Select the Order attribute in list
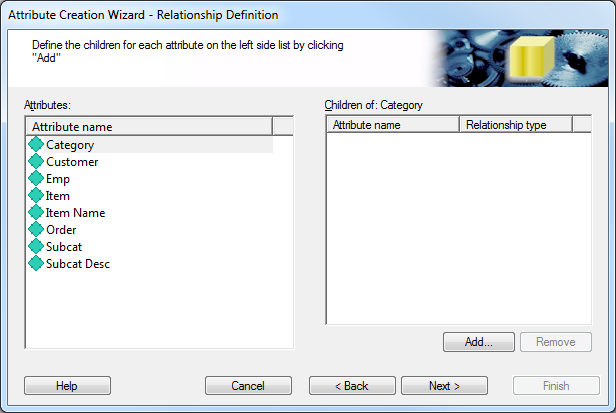The height and width of the screenshot is (413, 616). click(61, 230)
